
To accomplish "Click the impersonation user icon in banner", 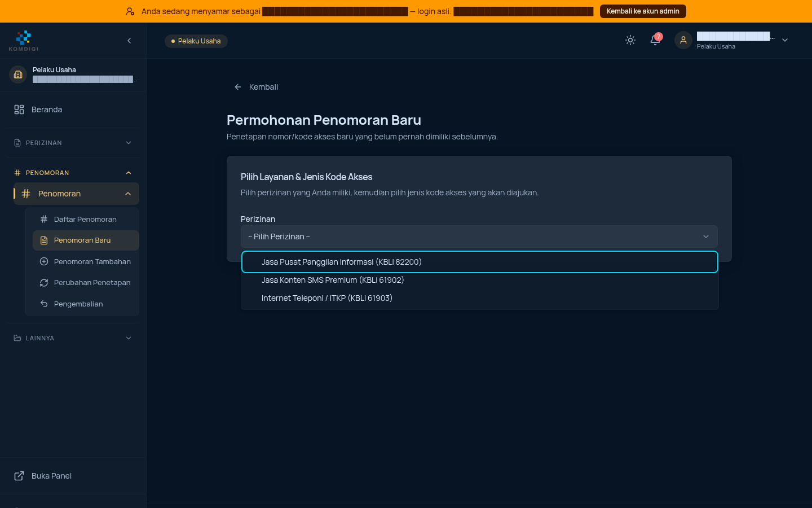I will [130, 11].
